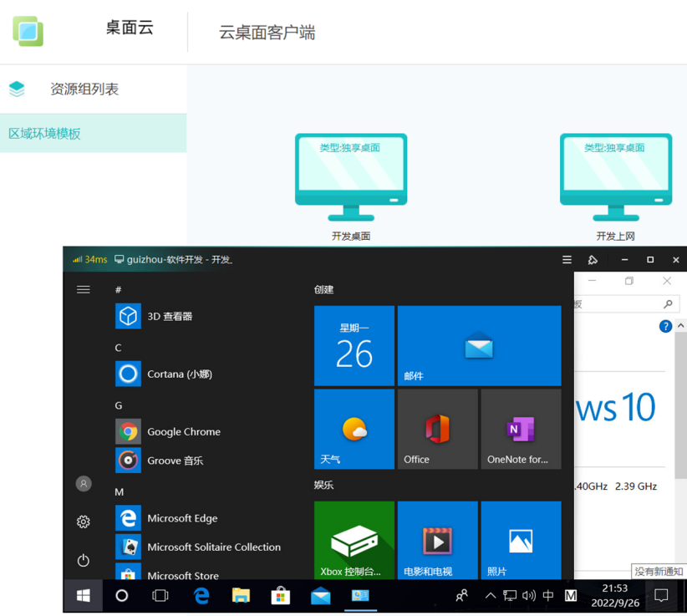Click the scrollbar up arrow in system window
The width and height of the screenshot is (687, 616).
pos(681,325)
